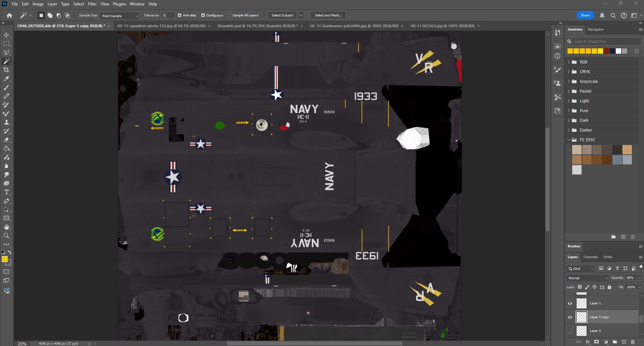
Task: Expand the Grayscale swatch folder
Action: click(x=569, y=82)
